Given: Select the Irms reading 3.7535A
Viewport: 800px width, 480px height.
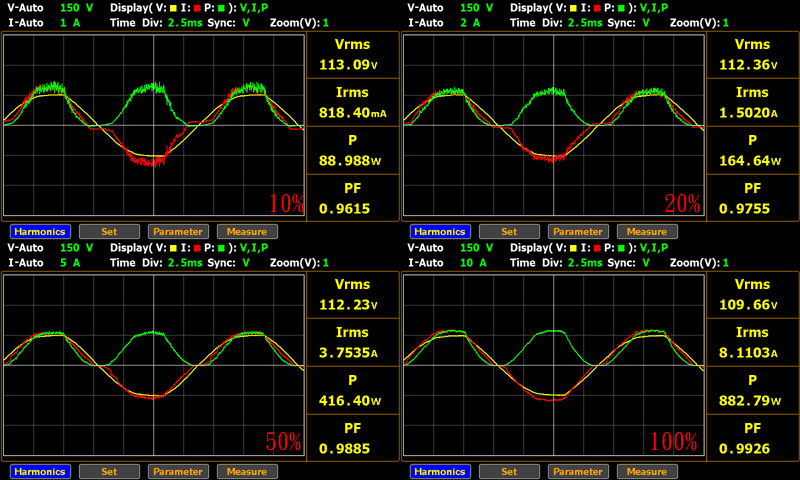Looking at the screenshot, I should point(348,352).
